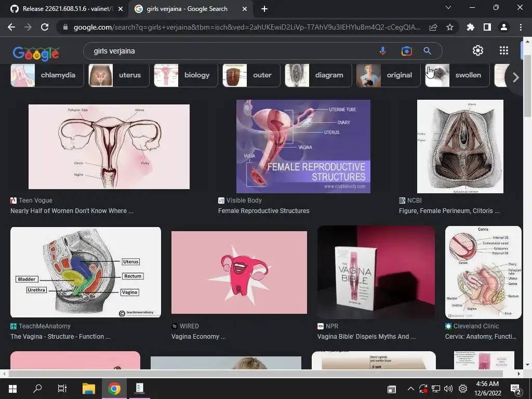This screenshot has width=532, height=399.
Task: Open the Female Reproductive Structures image
Action: [303, 146]
